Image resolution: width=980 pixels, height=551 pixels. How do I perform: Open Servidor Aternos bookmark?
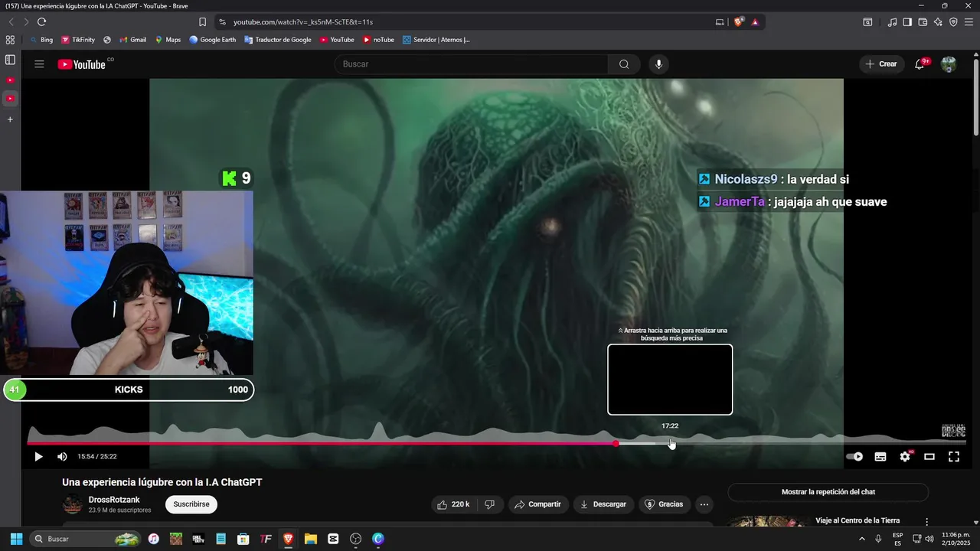tap(436, 40)
